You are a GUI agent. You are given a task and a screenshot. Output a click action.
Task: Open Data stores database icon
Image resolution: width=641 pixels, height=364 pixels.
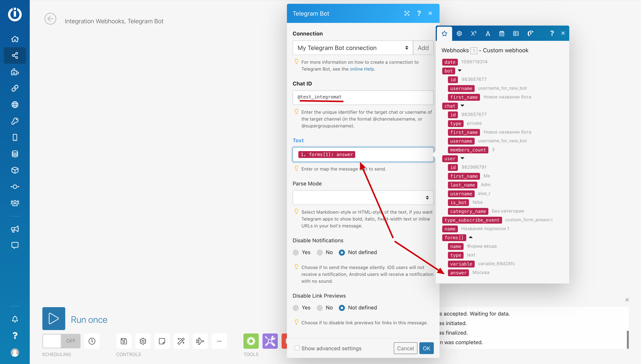pyautogui.click(x=15, y=154)
